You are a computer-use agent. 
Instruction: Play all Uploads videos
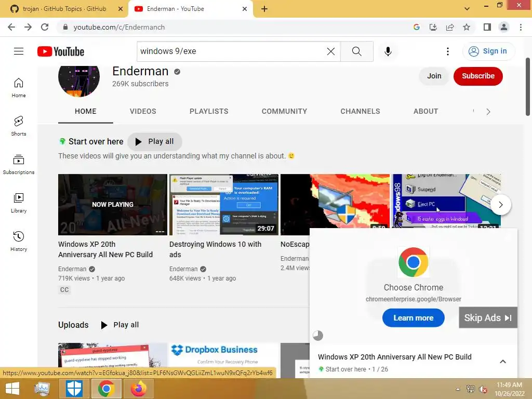[x=120, y=325]
